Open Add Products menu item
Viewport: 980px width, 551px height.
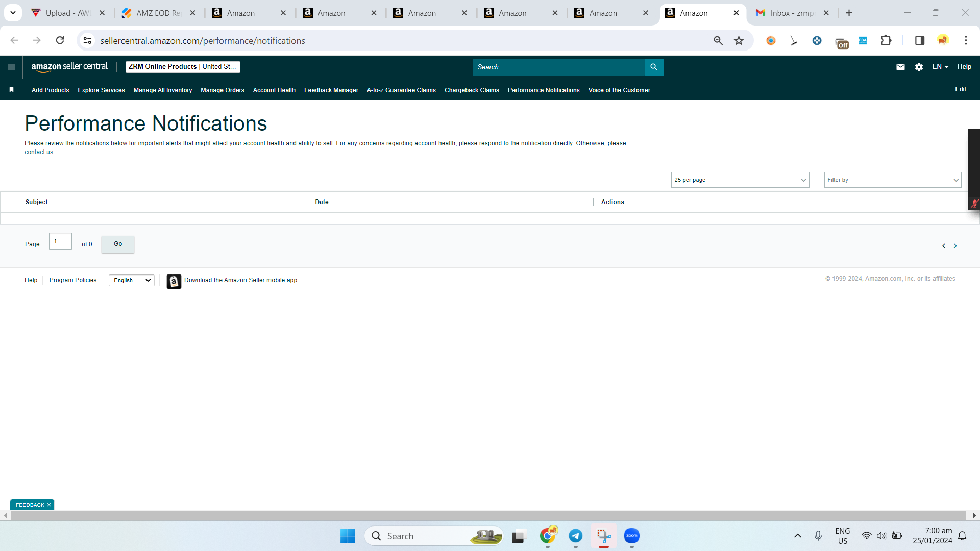(50, 90)
